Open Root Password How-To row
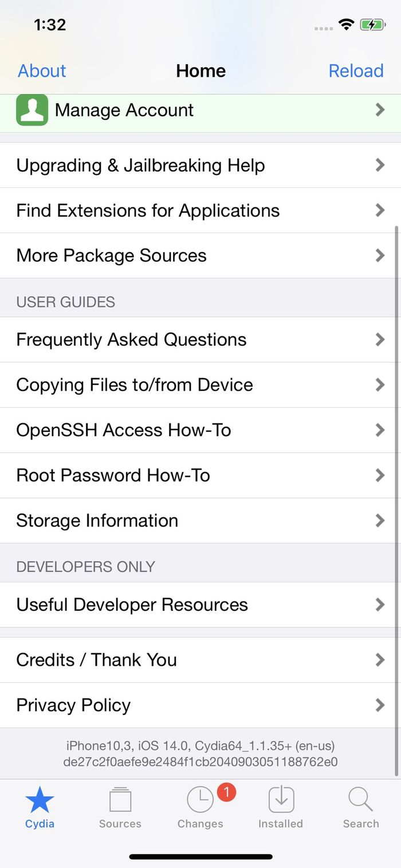The image size is (401, 868). point(113,476)
